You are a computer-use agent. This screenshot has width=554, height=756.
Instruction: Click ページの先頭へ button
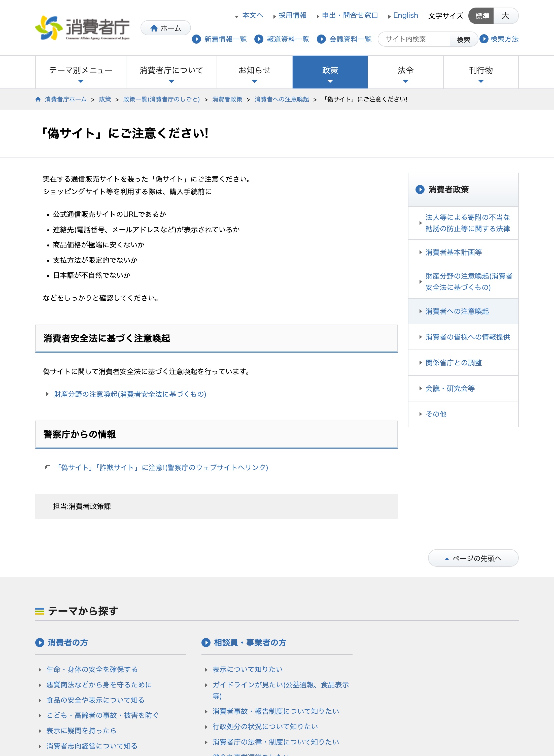pyautogui.click(x=473, y=558)
